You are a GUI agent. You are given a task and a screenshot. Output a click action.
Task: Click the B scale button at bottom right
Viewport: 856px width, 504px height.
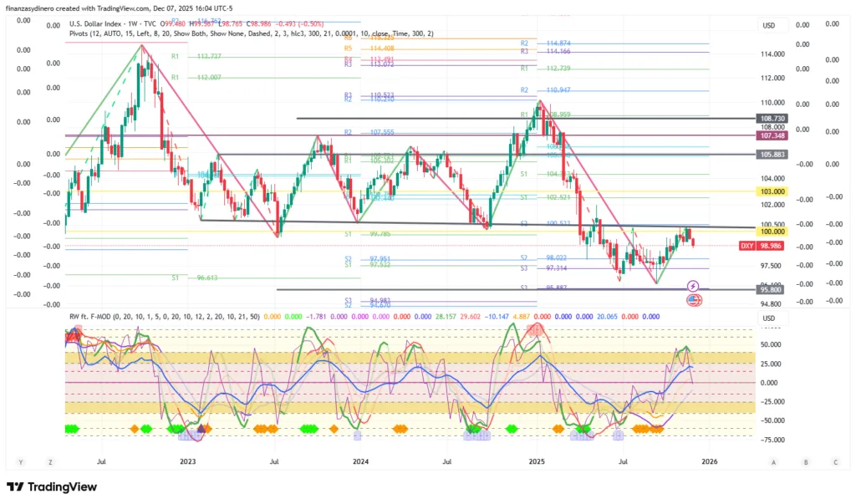pos(805,461)
